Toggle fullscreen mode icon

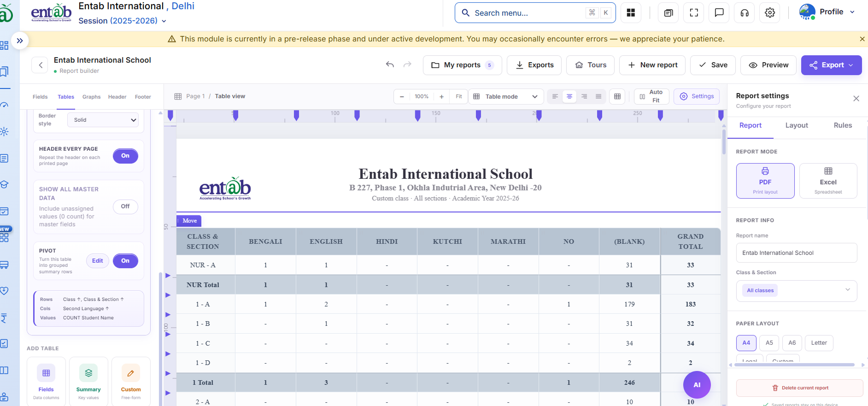click(694, 13)
